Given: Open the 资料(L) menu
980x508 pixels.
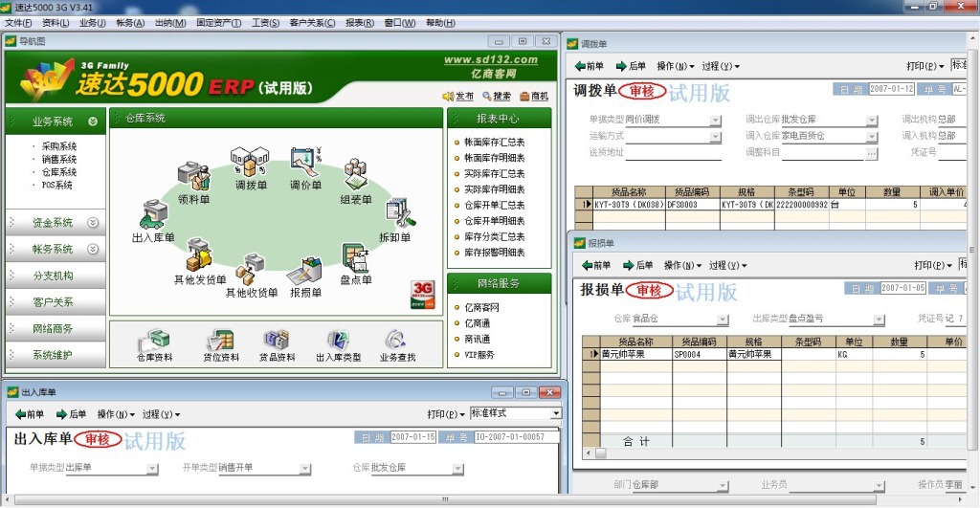Looking at the screenshot, I should (55, 23).
